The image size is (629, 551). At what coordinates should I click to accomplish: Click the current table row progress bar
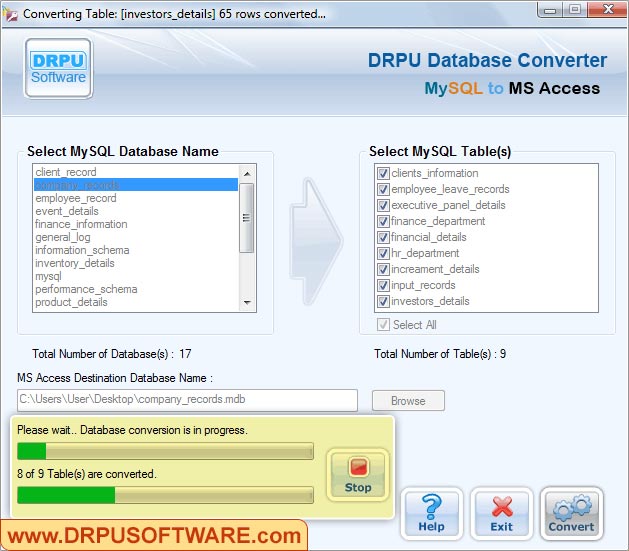click(165, 451)
